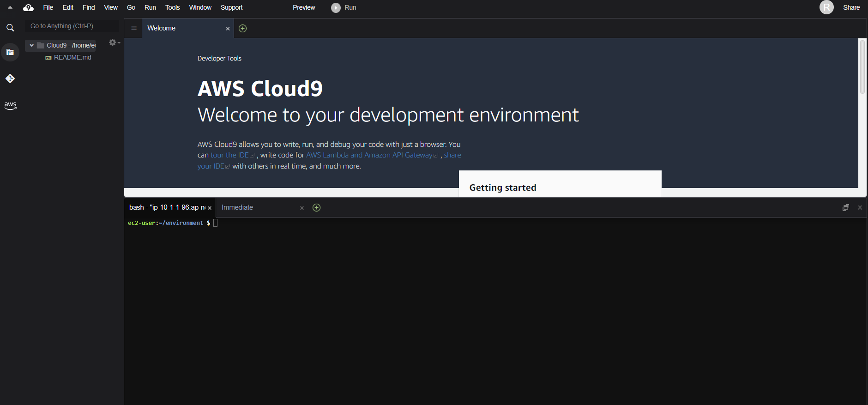Close the terminal panel with X icon
868x405 pixels.
[x=860, y=208]
